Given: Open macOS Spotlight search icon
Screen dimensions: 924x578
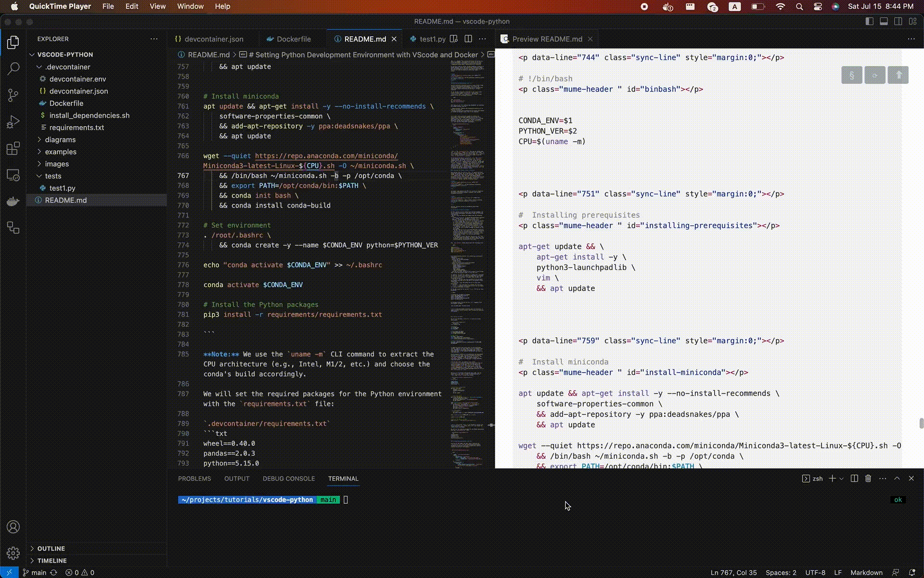Looking at the screenshot, I should (799, 7).
